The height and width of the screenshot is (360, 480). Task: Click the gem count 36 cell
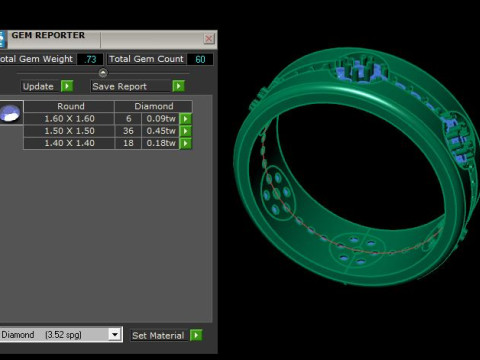128,131
